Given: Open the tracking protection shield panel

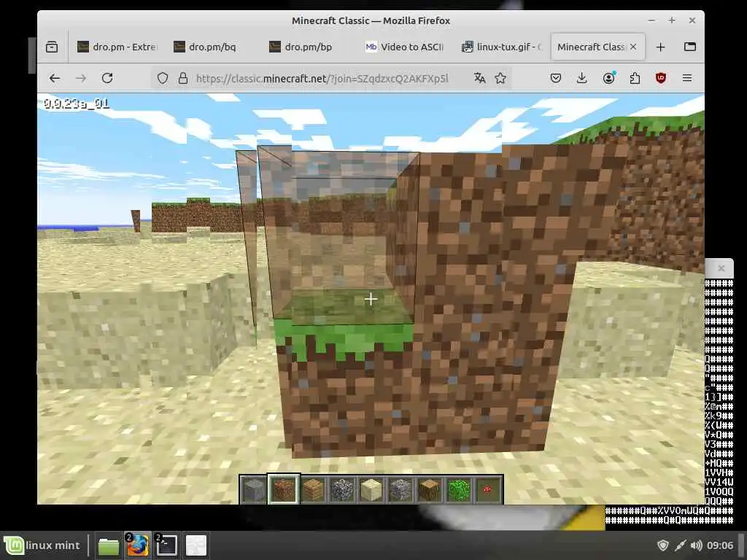Looking at the screenshot, I should pos(163,78).
